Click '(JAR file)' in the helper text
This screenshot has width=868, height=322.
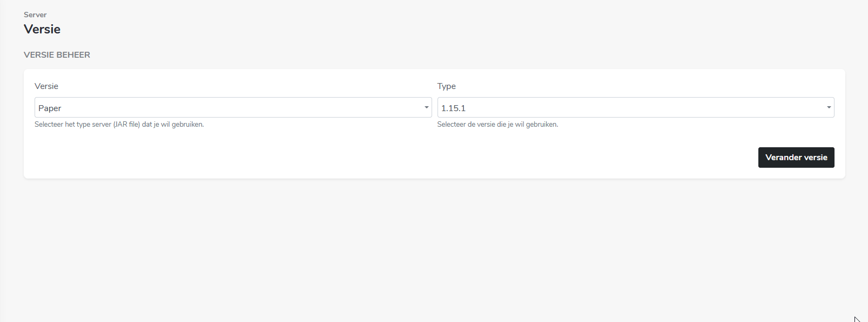[x=126, y=125]
